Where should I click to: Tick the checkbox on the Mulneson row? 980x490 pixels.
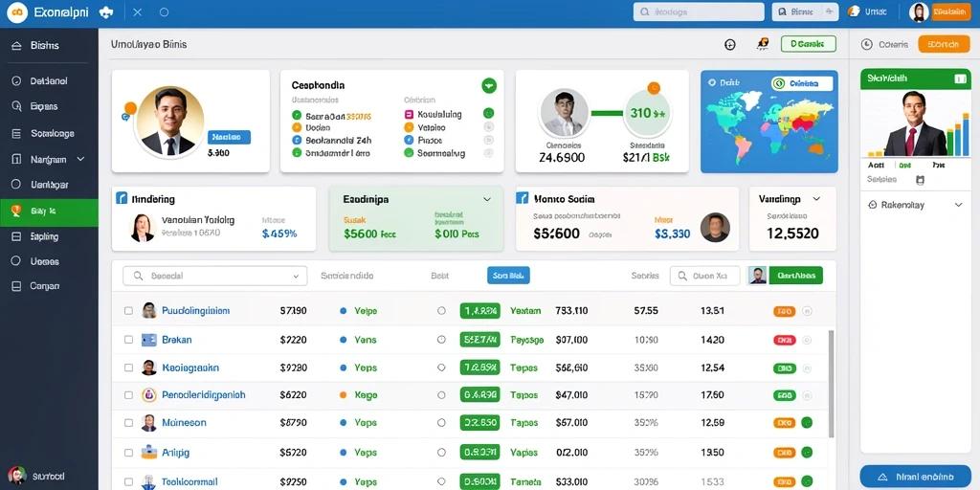pos(128,422)
